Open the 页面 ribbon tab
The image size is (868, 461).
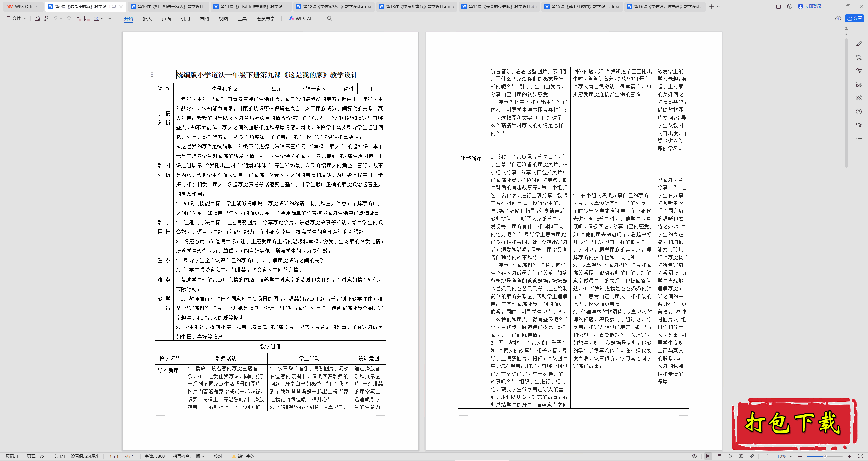point(166,19)
